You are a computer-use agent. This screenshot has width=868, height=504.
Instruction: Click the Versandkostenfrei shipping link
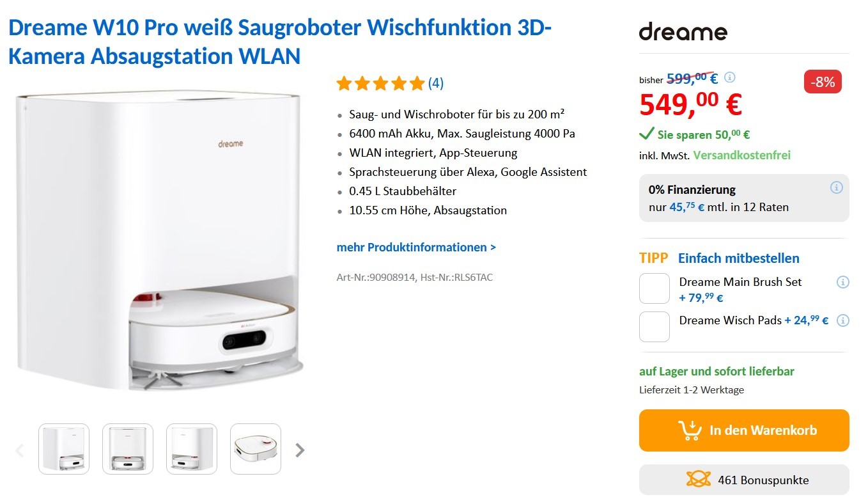pos(741,155)
